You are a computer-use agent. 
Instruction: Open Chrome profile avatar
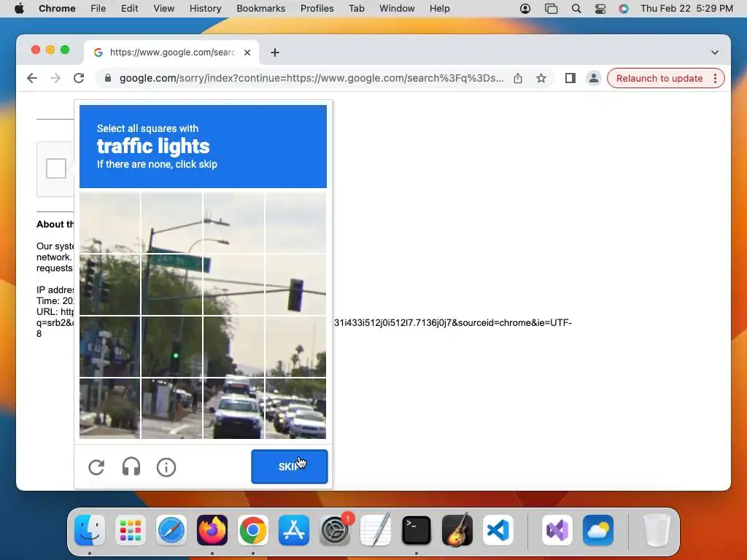[x=594, y=78]
